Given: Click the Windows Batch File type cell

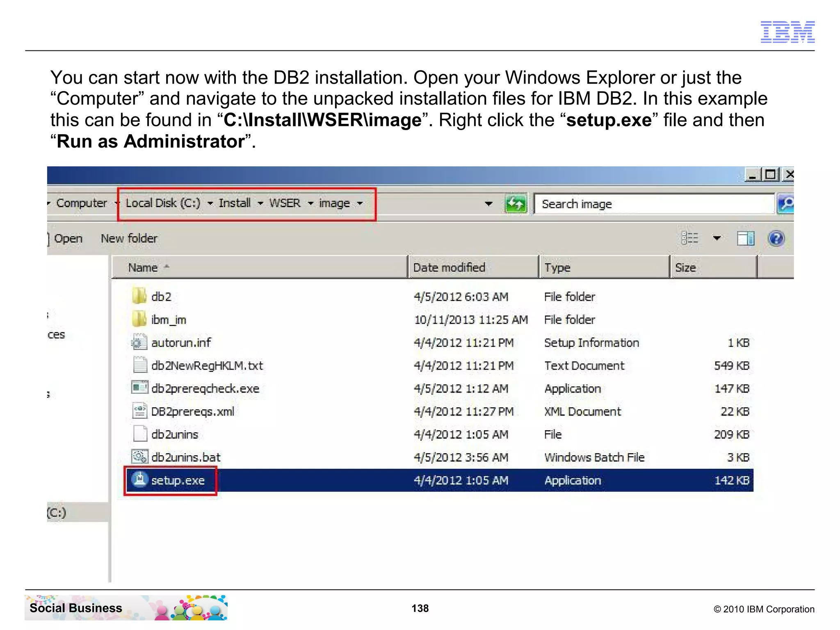Looking at the screenshot, I should click(594, 457).
